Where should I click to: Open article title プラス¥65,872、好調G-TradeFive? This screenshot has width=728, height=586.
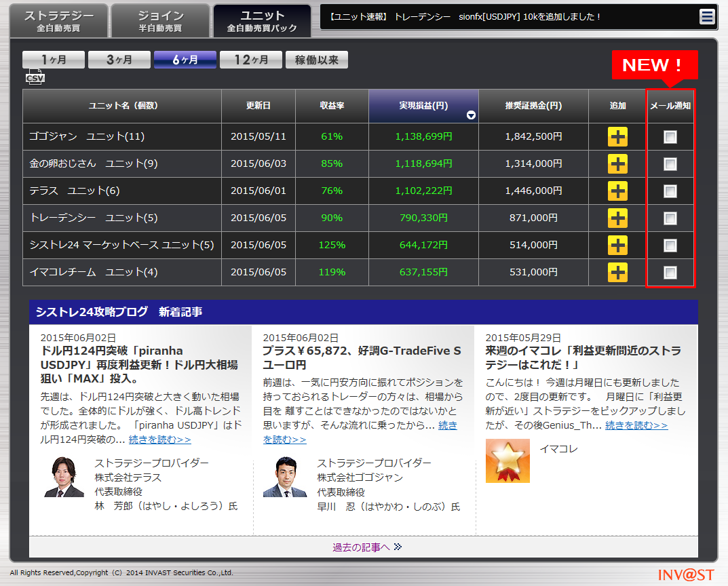(362, 357)
